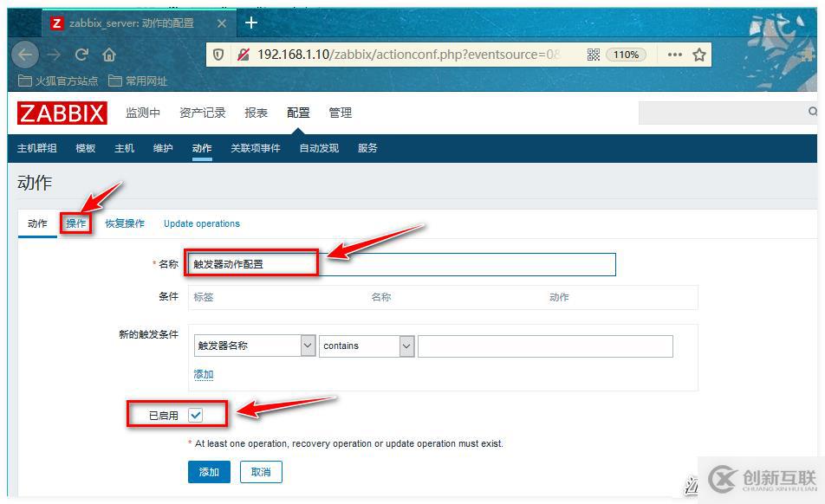Bookmark this page with the star icon

(x=699, y=55)
